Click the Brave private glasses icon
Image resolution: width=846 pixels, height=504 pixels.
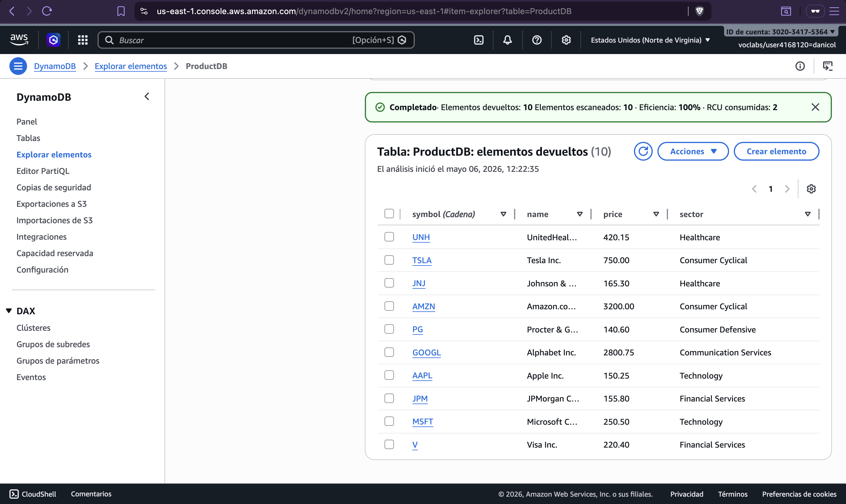(x=815, y=11)
